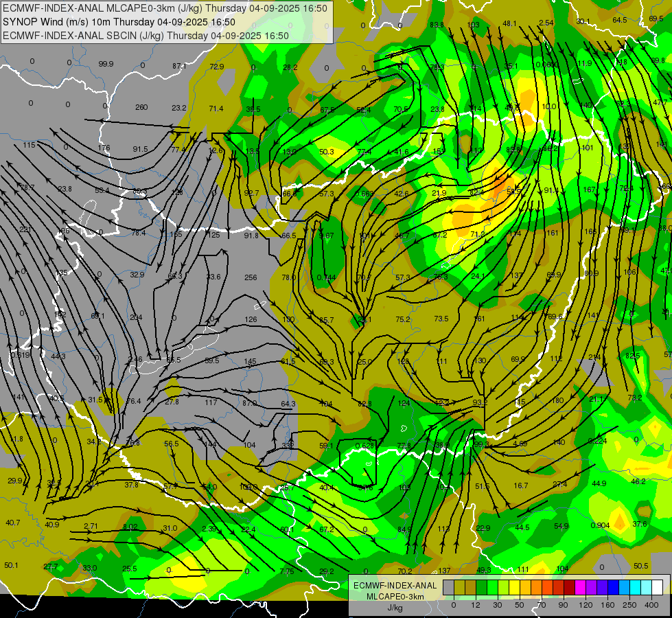Click the map value 40.7

coord(13,523)
